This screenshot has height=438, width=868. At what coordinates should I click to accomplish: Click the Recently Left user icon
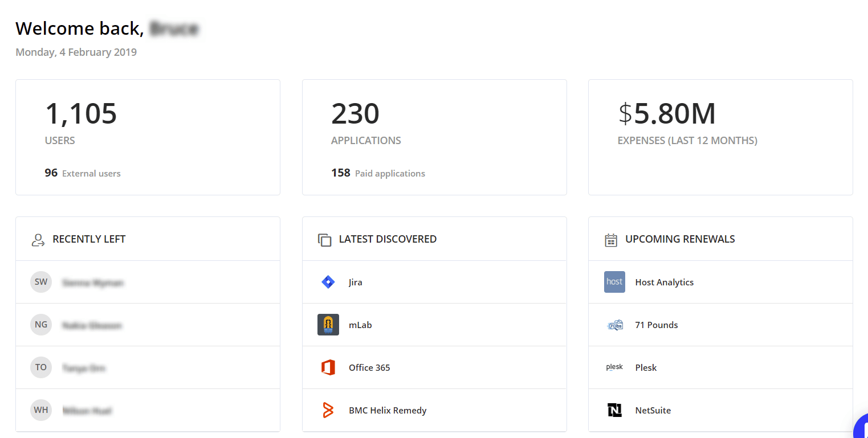(38, 240)
